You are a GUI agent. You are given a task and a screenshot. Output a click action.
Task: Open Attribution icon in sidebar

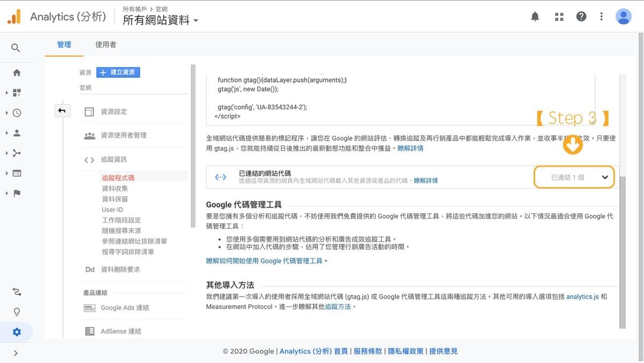(17, 292)
